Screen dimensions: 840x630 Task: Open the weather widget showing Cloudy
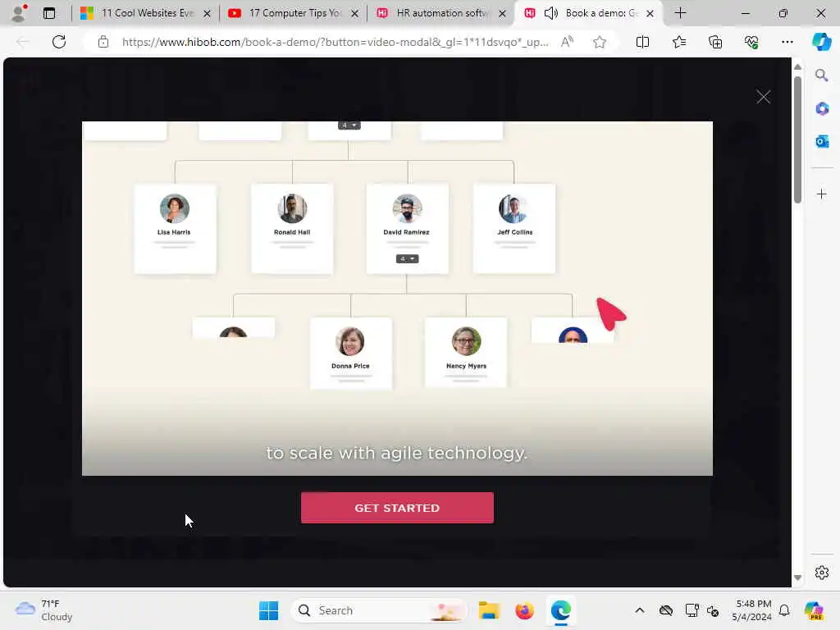[44, 610]
